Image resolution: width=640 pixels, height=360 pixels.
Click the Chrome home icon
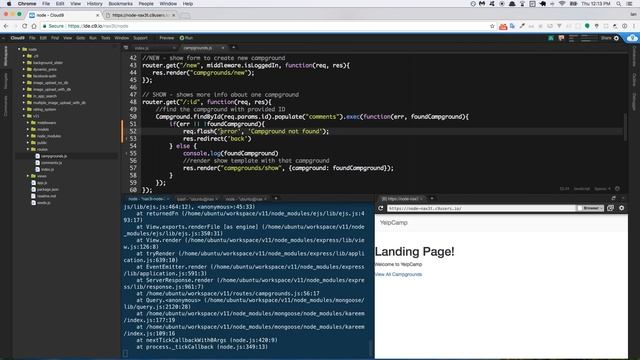[34, 26]
